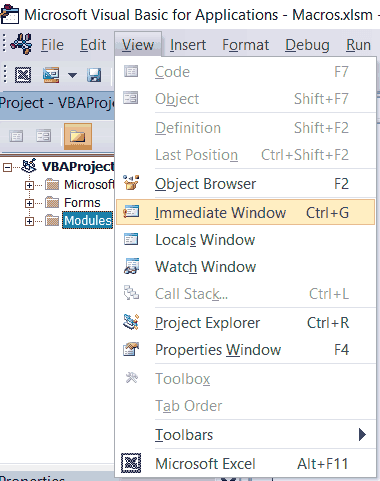
Task: Click the Object Browser menu icon
Action: pos(131,183)
